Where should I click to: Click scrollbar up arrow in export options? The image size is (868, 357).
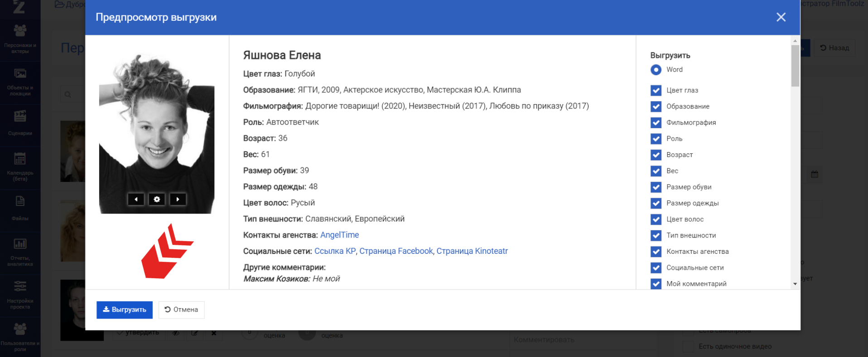click(x=795, y=41)
